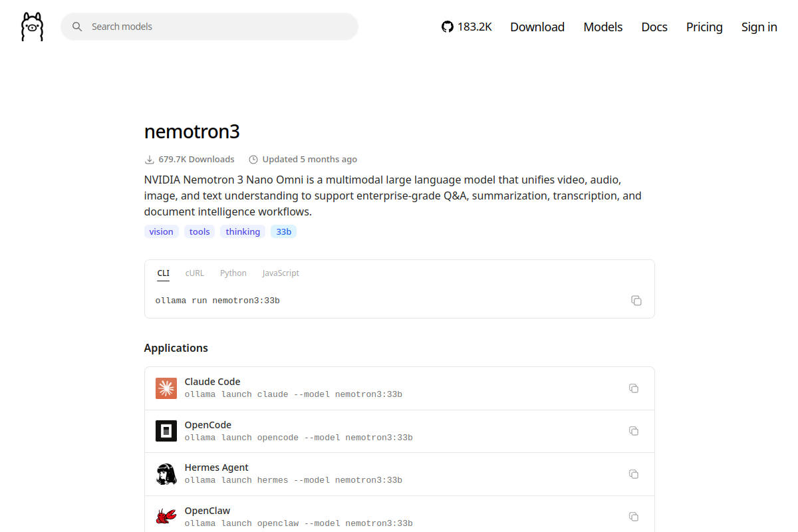Screen dimensions: 798x532
Task: Click the OpenCode app icon
Action: click(166, 431)
